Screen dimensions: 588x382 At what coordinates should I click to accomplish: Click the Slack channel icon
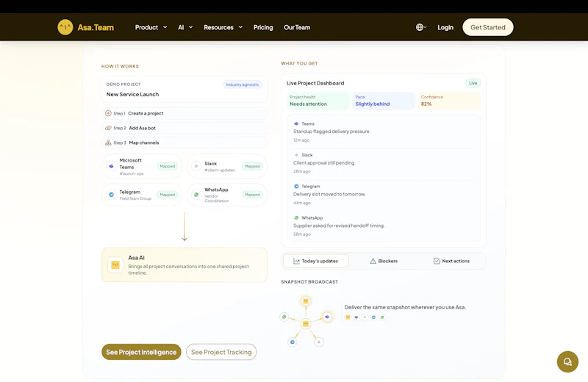pos(196,166)
